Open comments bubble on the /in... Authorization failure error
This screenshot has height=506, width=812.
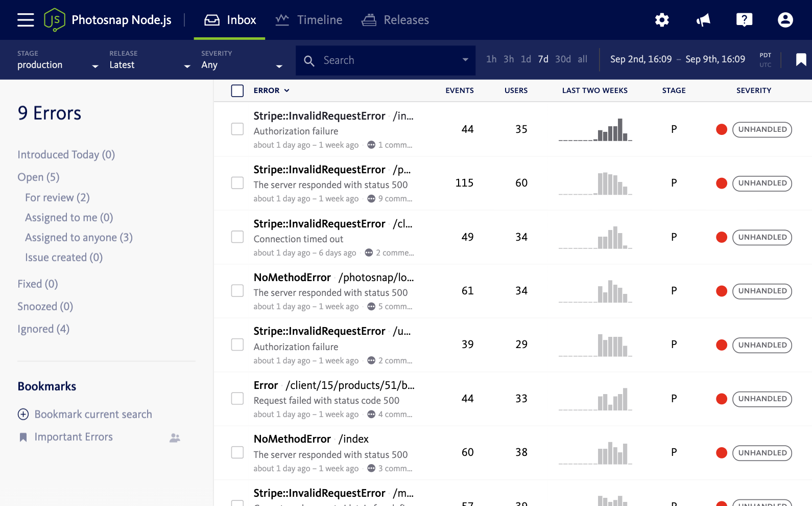pyautogui.click(x=371, y=145)
